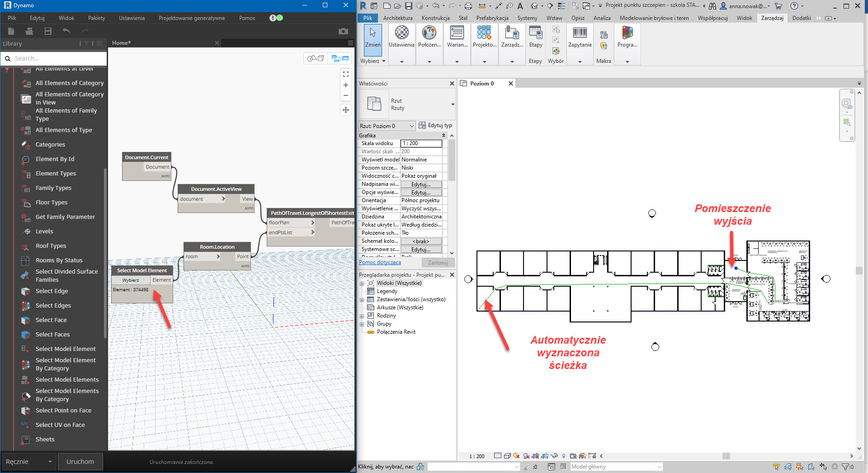Click the library Search input field
The image size is (868, 473).
pyautogui.click(x=59, y=58)
